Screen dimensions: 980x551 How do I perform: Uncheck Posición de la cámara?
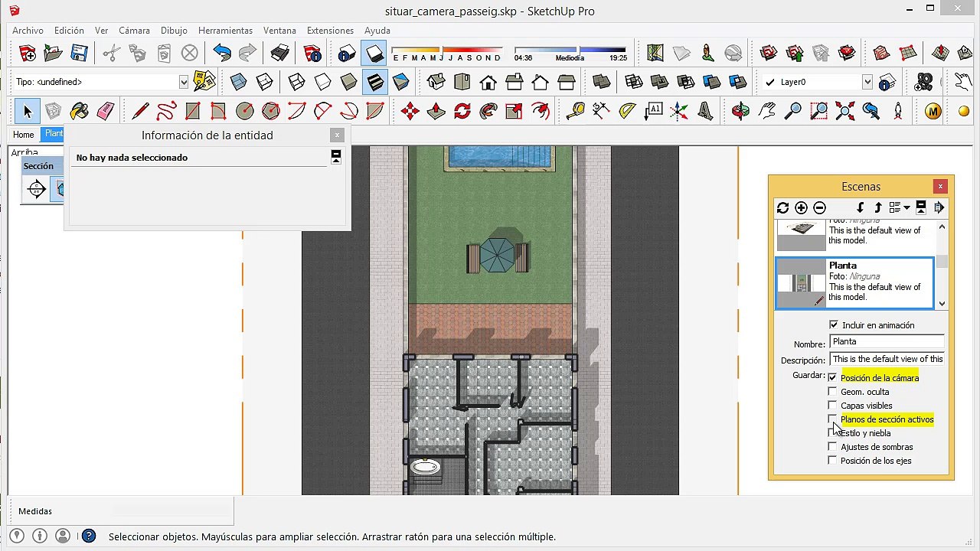(x=832, y=377)
